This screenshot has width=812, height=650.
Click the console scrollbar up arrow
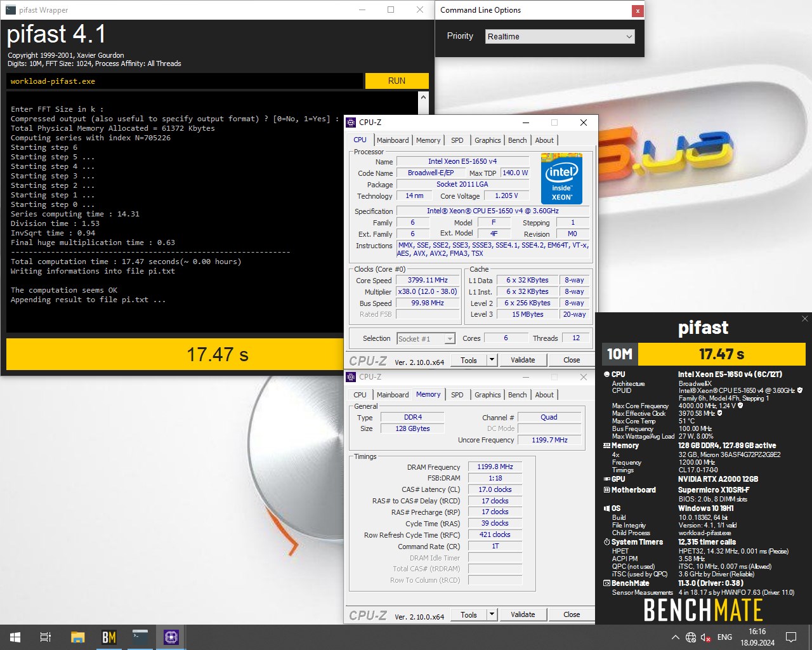[423, 98]
